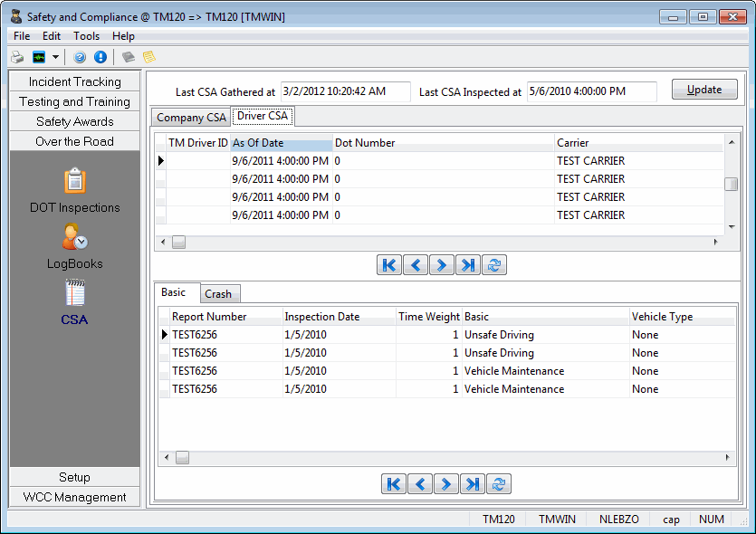Open the Testing and Training section
Screen dimensions: 756x534
click(x=75, y=101)
